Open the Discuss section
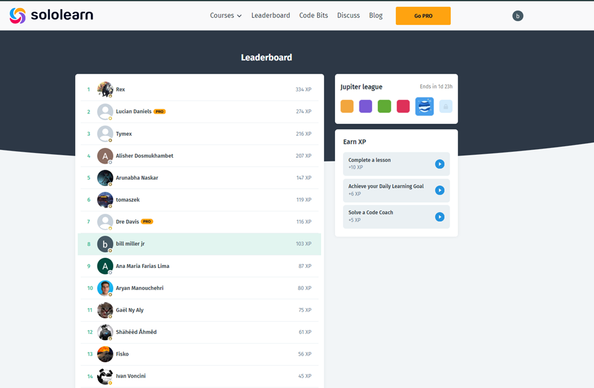Image resolution: width=594 pixels, height=388 pixels. click(x=348, y=16)
